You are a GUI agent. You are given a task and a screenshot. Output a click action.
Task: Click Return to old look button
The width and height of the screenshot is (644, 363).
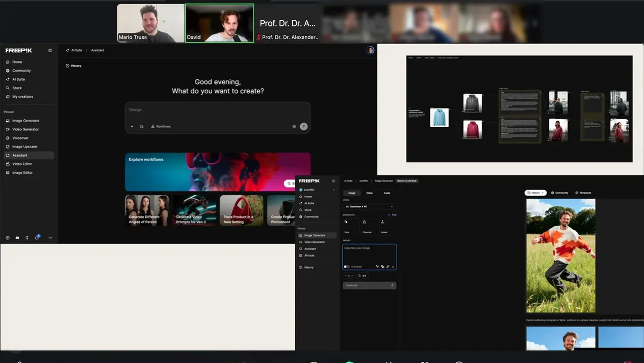tap(407, 181)
